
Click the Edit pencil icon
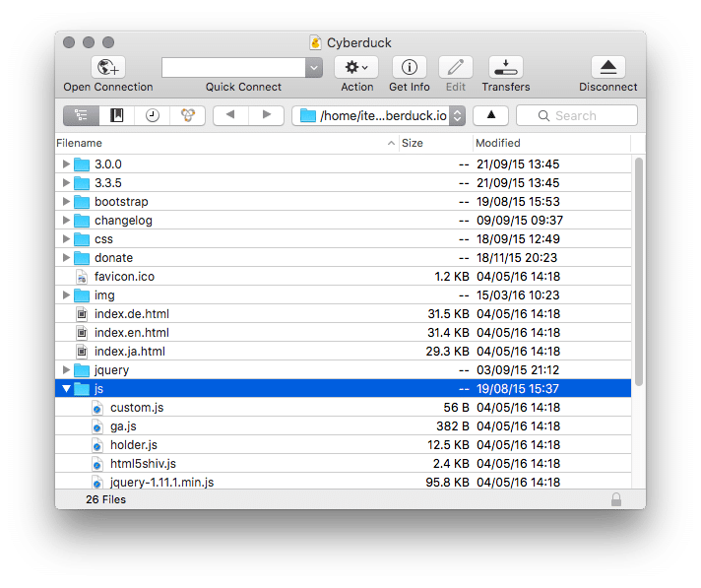pos(455,67)
